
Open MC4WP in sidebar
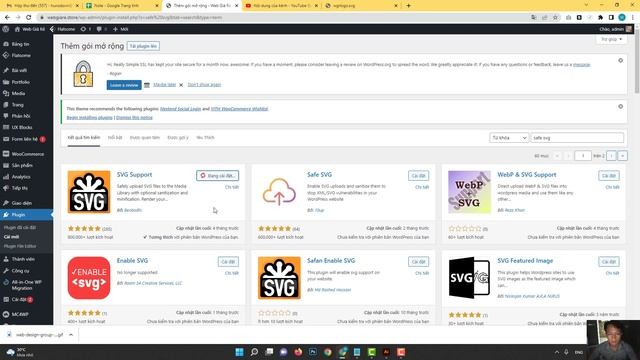pyautogui.click(x=20, y=314)
